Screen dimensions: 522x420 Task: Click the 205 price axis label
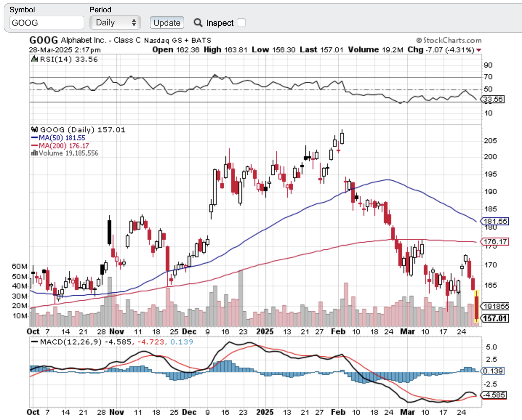coord(490,141)
